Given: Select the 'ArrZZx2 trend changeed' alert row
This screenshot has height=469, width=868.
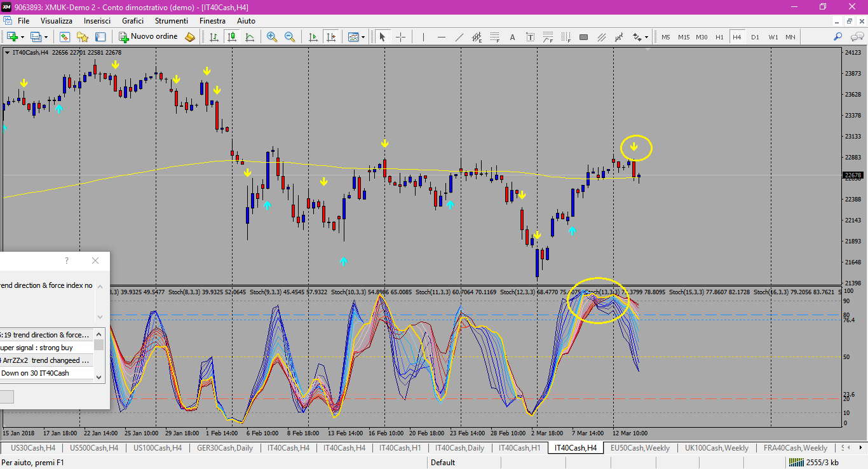Looking at the screenshot, I should pyautogui.click(x=47, y=360).
